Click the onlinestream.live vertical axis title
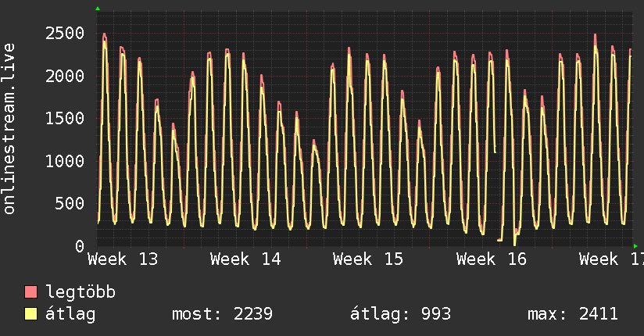Image resolution: width=644 pixels, height=336 pixels. (9, 129)
